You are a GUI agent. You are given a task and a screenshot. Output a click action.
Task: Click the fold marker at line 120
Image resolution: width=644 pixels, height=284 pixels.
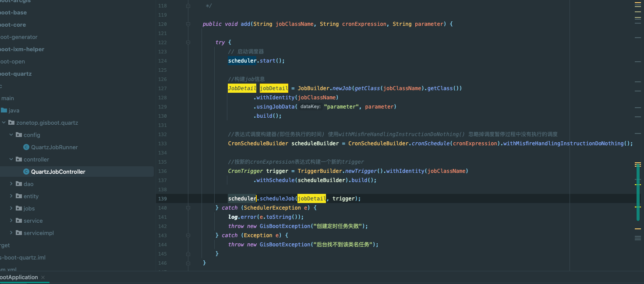click(188, 24)
